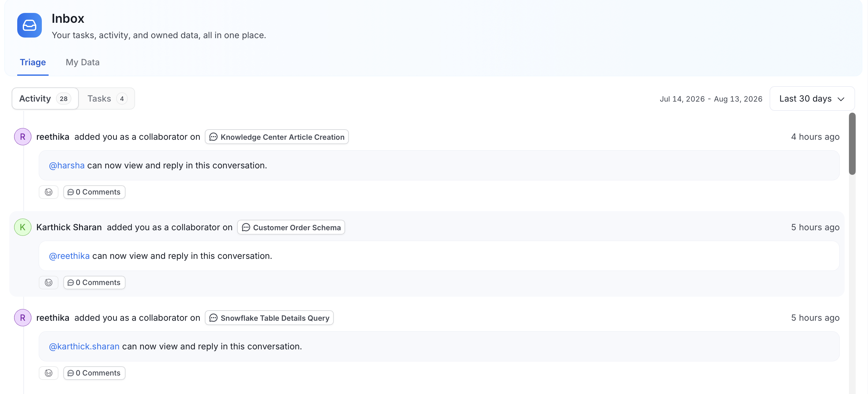Click the activity list scrollbar thumb
Viewport: 868px width, 394px height.
[852, 144]
